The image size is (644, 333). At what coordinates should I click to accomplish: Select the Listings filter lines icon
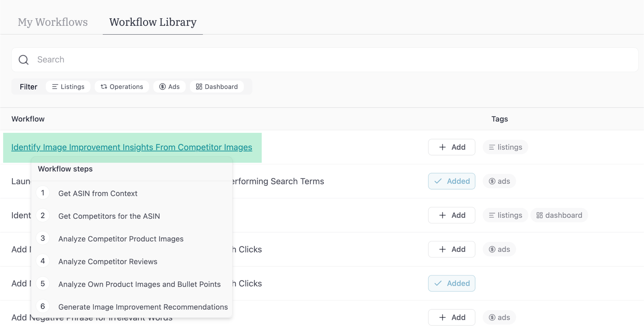55,87
